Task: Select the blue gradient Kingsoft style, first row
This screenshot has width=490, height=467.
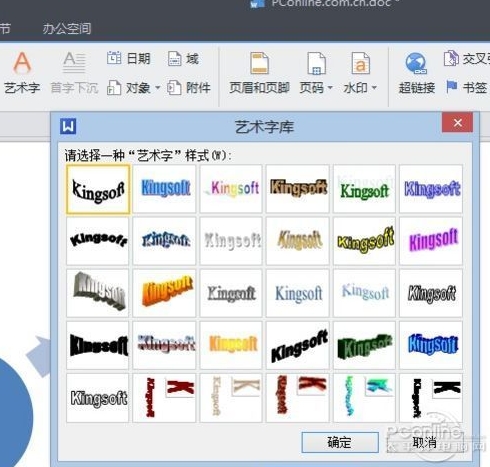Action: (x=164, y=189)
